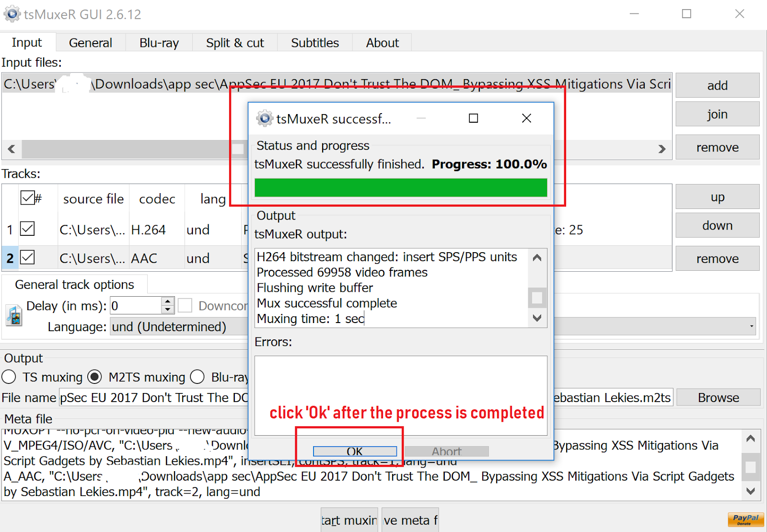Click the tsMuxeR output scroll up arrow
This screenshot has width=767, height=532.
(x=537, y=257)
